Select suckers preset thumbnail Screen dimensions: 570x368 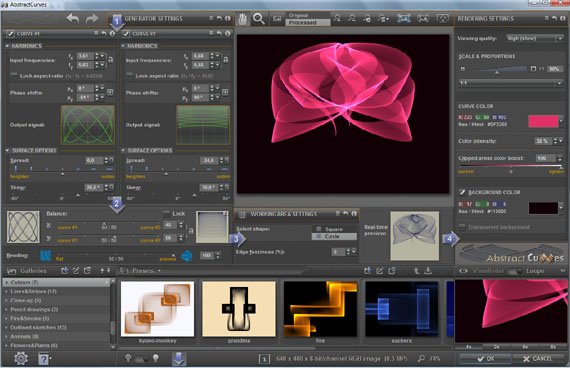[x=402, y=309]
